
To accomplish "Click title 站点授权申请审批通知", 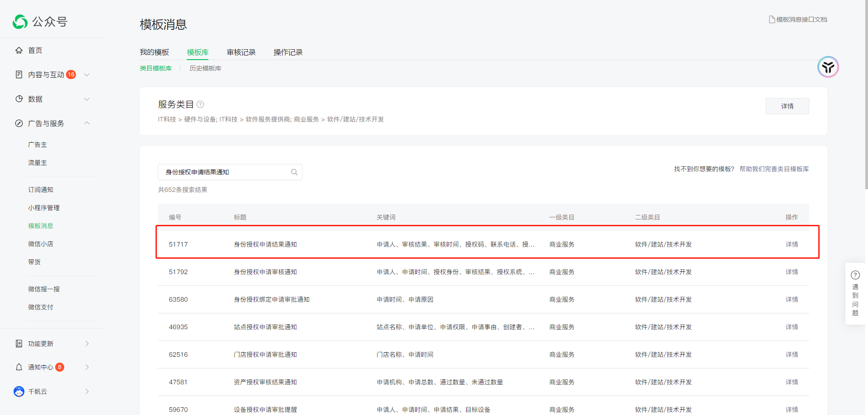I will pyautogui.click(x=265, y=327).
